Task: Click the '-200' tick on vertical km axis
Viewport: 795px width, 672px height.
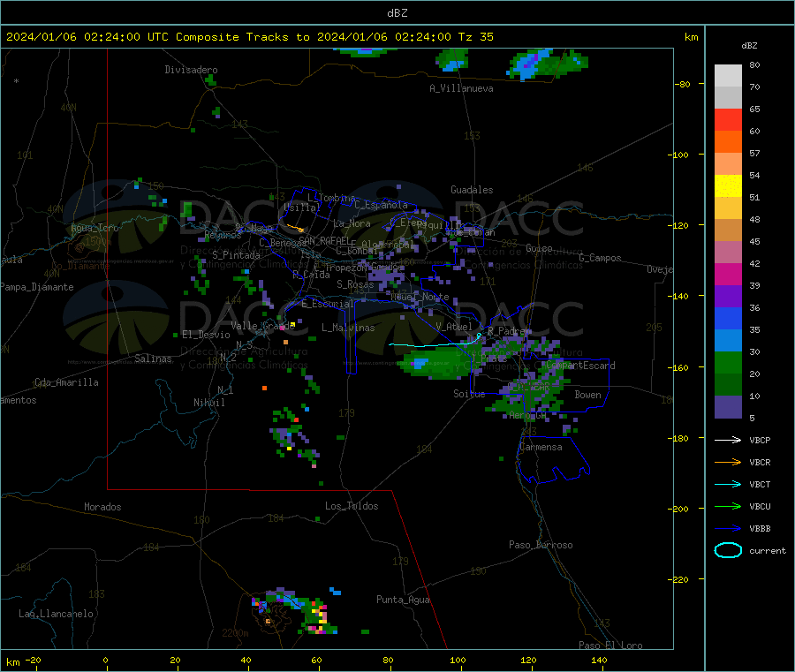Action: pyautogui.click(x=679, y=509)
